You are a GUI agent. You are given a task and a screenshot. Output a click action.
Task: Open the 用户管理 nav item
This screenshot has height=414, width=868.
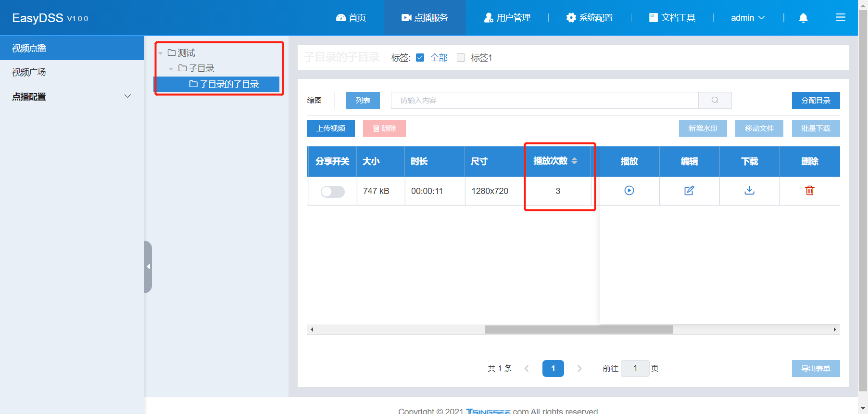[507, 18]
